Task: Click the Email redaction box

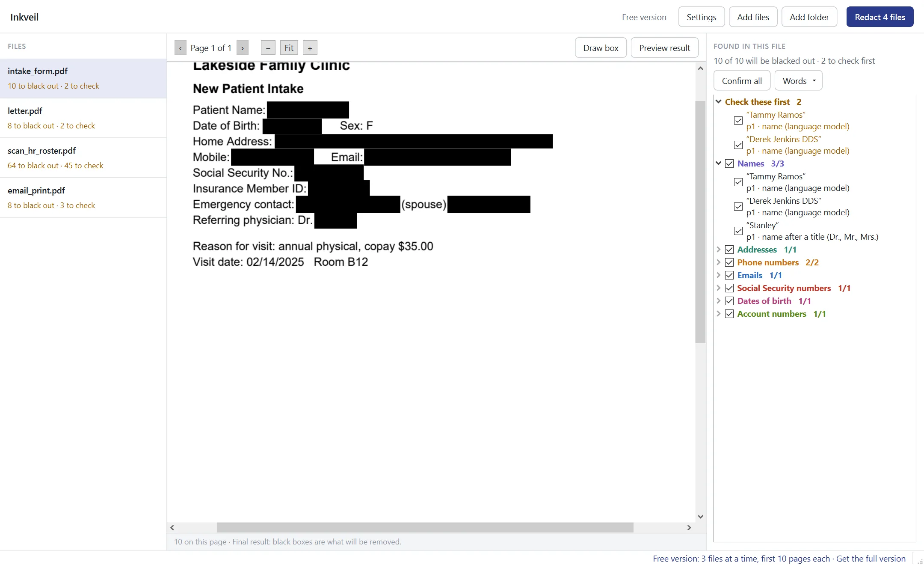Action: coord(437,157)
